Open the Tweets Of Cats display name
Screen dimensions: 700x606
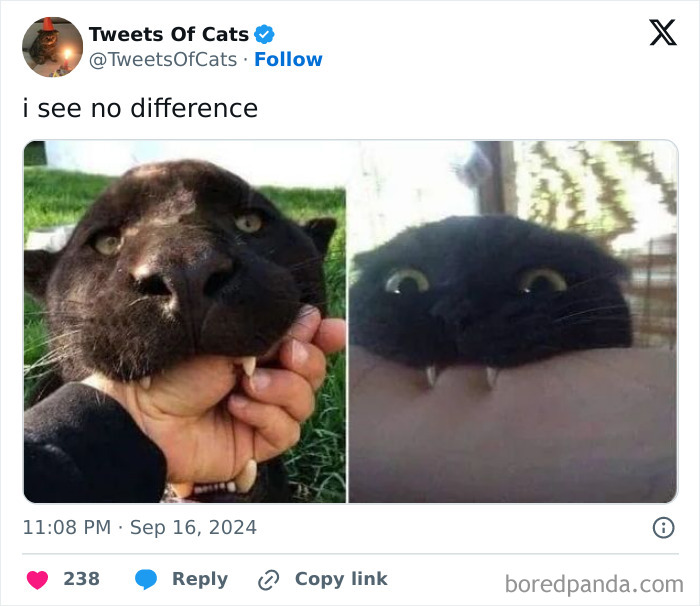169,34
